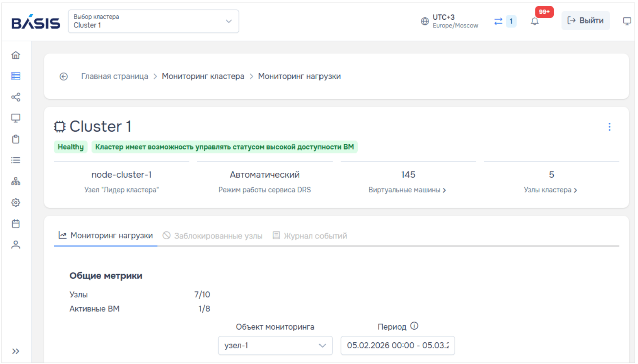Open the hierarchy structure sidebar icon
The height and width of the screenshot is (364, 638).
tap(16, 181)
